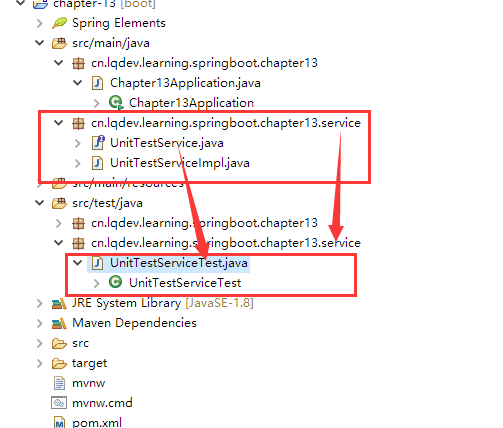Select the src folder entry
Screen dimensions: 503x428
[x=80, y=343]
